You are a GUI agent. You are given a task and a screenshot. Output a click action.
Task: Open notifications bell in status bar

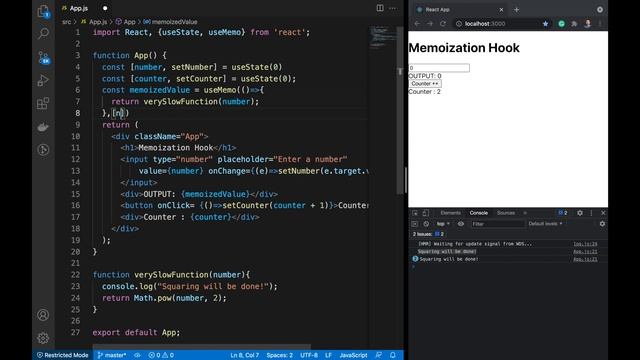coord(393,355)
